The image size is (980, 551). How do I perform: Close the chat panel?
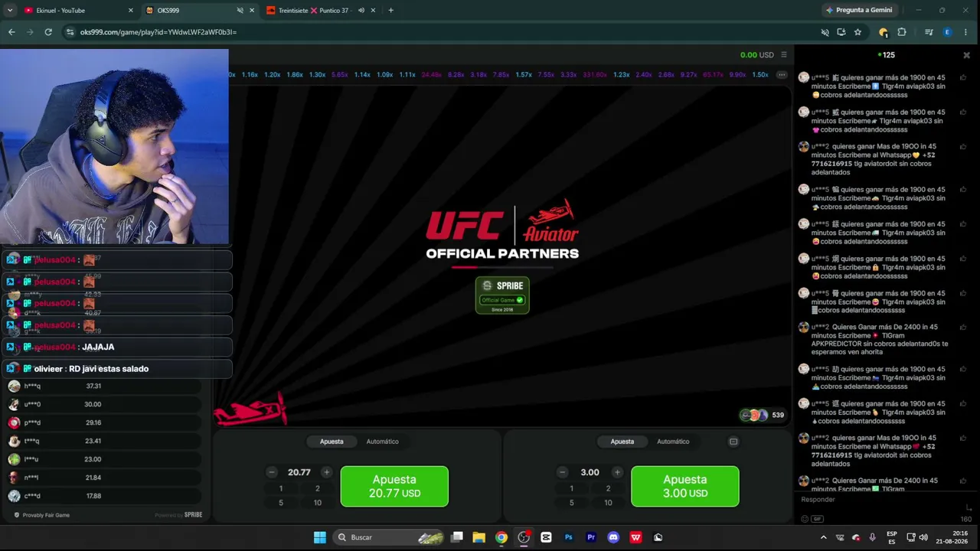coord(966,55)
